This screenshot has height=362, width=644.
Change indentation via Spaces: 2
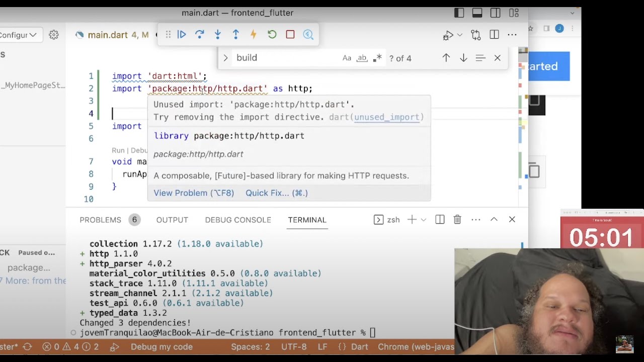coord(251,346)
